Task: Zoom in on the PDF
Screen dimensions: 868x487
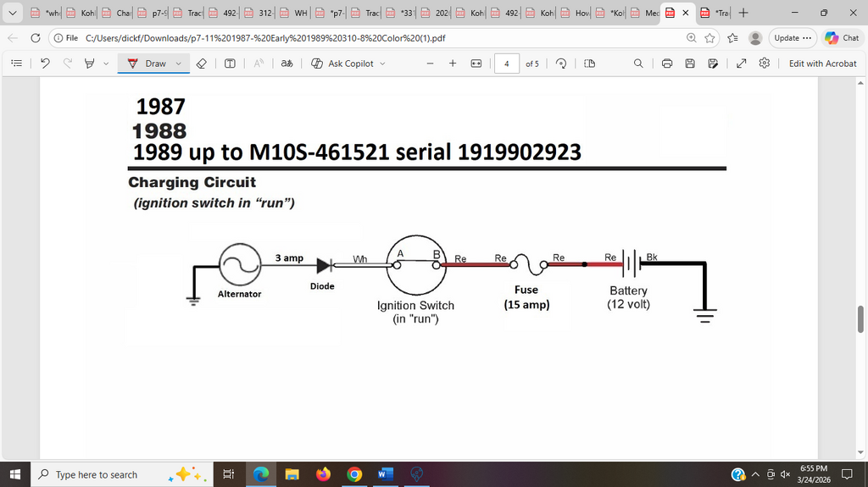Action: point(453,64)
